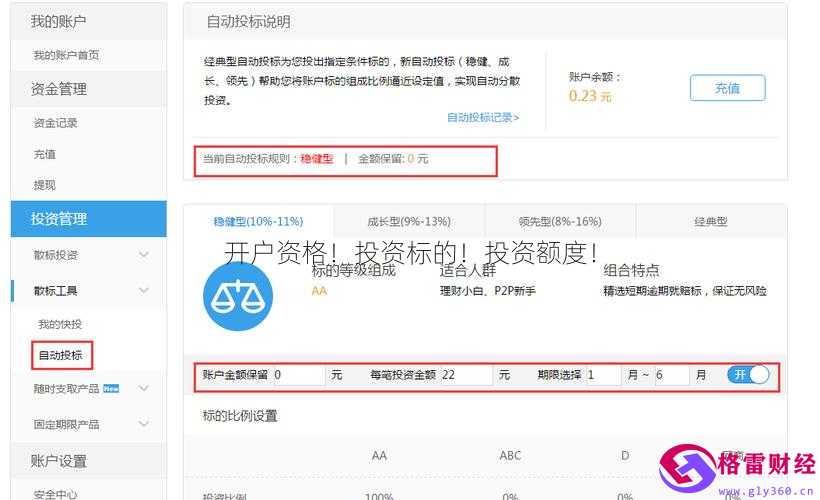Viewport: 820px width, 500px height.
Task: Switch to 领先型(8%-16%) tab
Action: coord(560,221)
